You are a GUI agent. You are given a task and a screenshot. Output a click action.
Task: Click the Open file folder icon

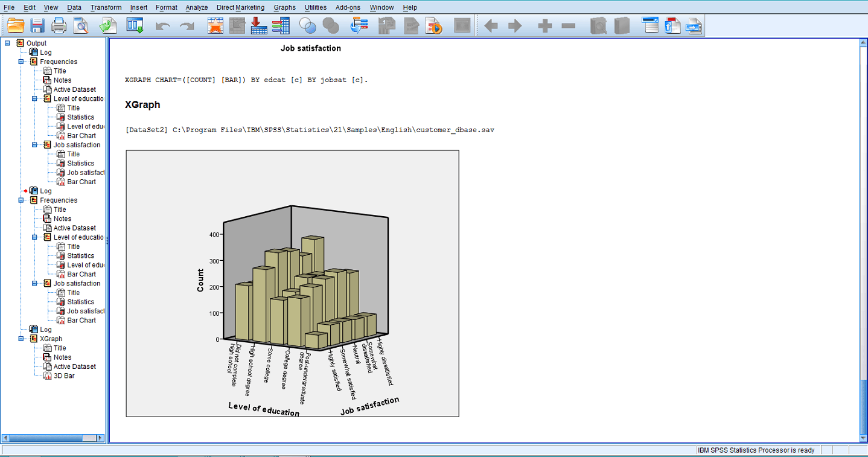[x=16, y=26]
